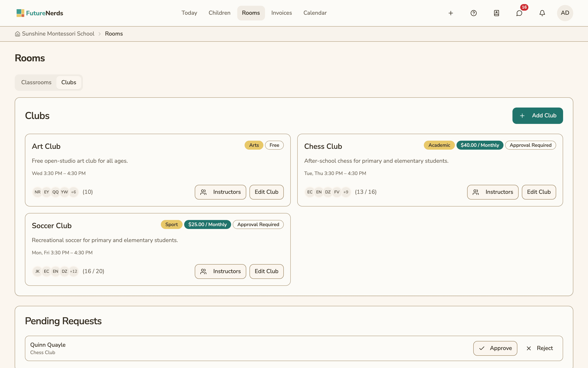Image resolution: width=588 pixels, height=368 pixels.
Task: Select the Clubs tab
Action: coord(69,83)
